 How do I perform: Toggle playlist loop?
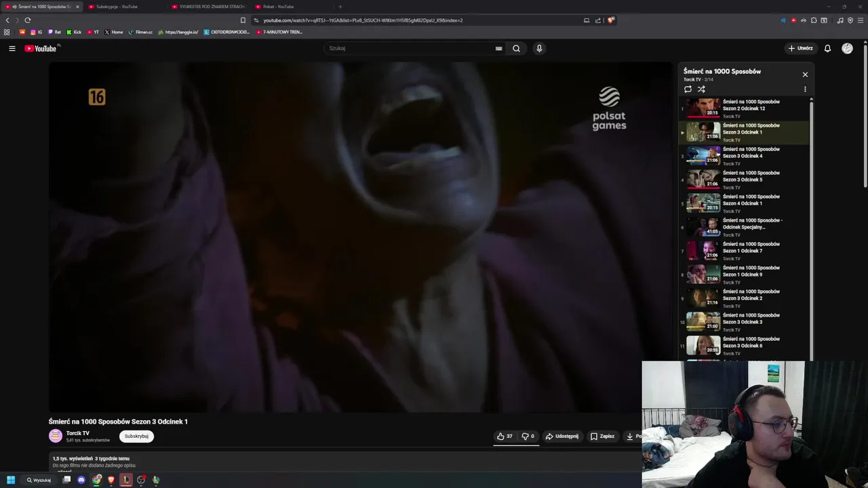(688, 89)
